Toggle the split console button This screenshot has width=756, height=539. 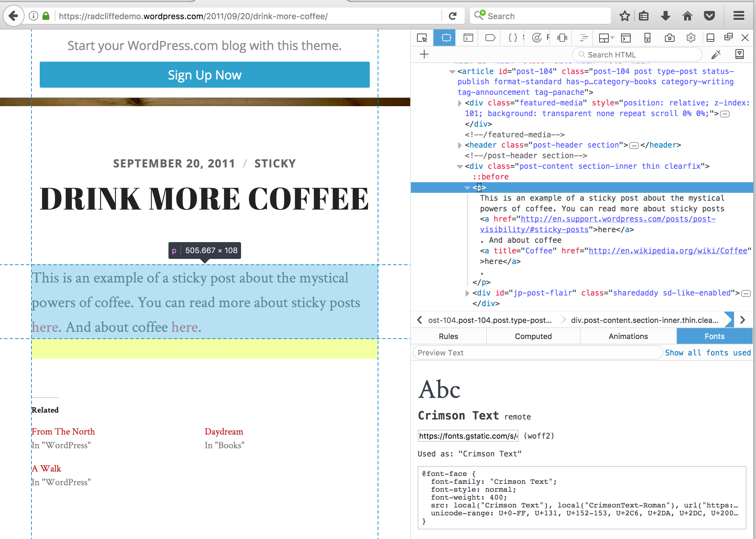626,38
